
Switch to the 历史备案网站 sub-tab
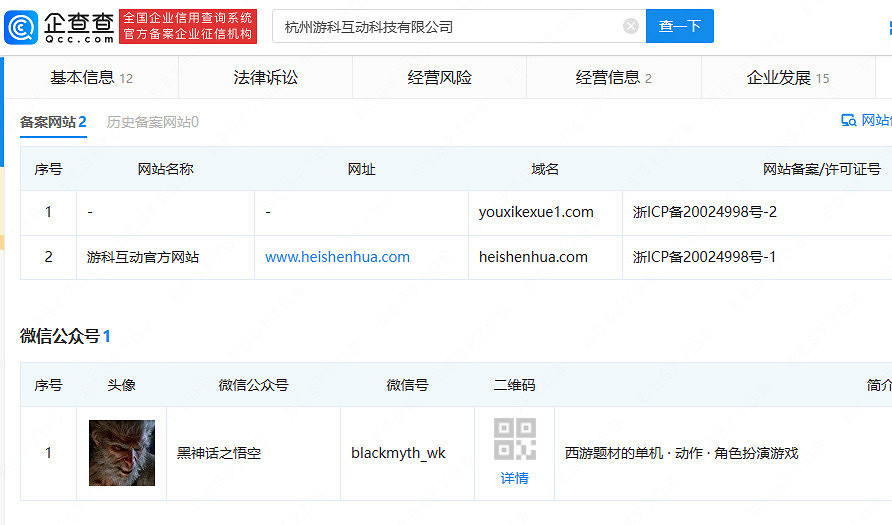tap(152, 122)
